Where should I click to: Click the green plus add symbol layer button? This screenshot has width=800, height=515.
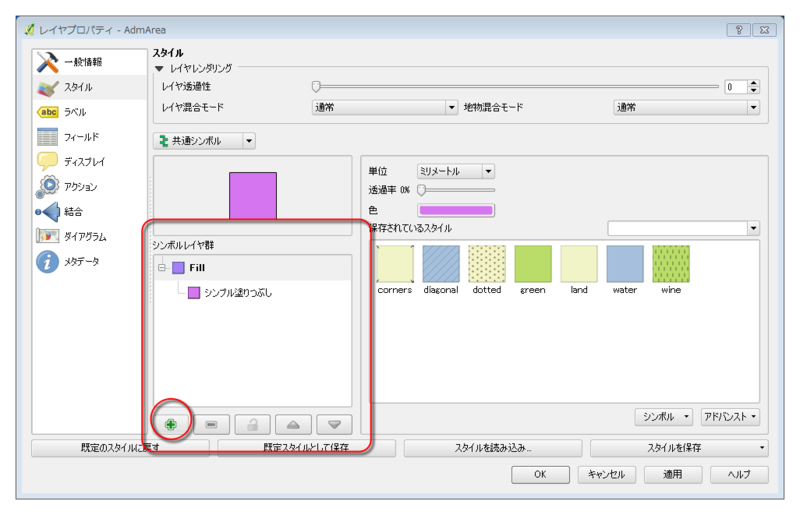tap(171, 424)
